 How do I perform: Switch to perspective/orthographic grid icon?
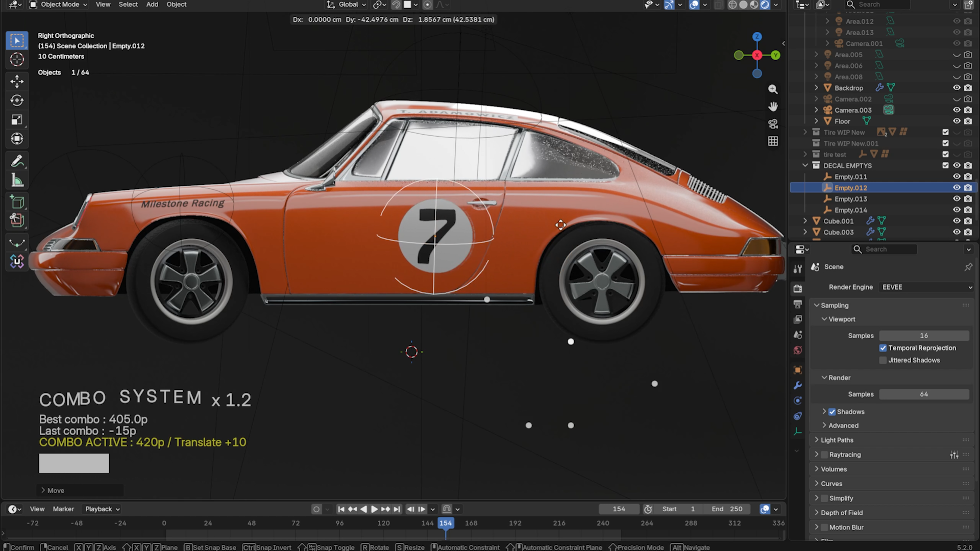(x=773, y=141)
